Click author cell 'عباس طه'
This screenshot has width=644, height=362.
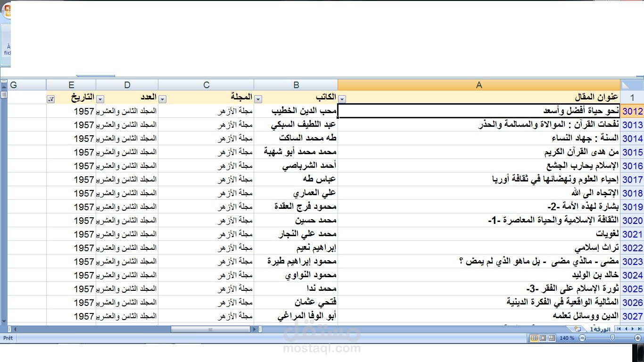tap(296, 180)
